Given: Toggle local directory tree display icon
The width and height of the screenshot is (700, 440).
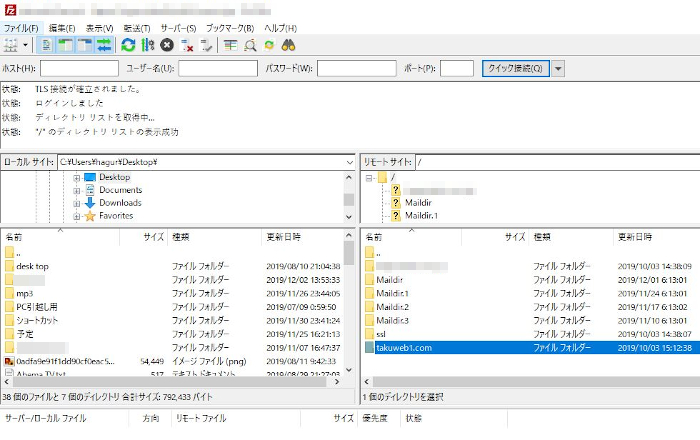Looking at the screenshot, I should pos(65,45).
